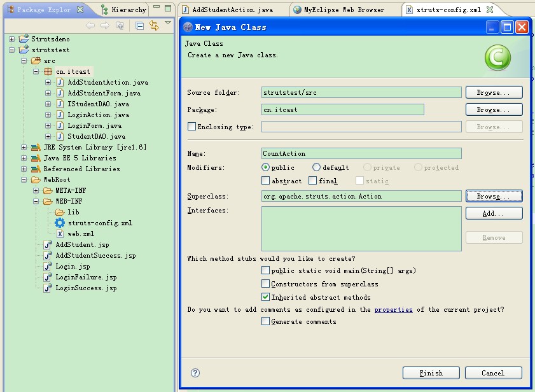Close the Package Explorer tab with its X
Screen dimensions: 535x392
pos(80,10)
